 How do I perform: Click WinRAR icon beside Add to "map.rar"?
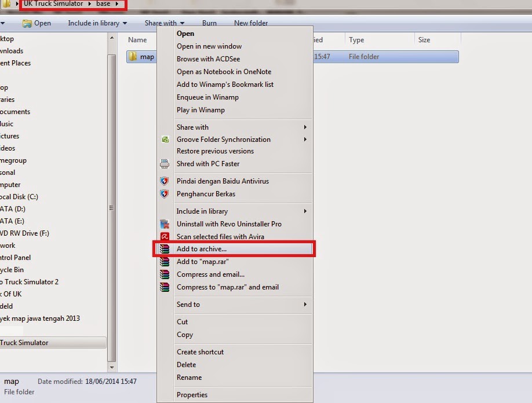pos(165,262)
